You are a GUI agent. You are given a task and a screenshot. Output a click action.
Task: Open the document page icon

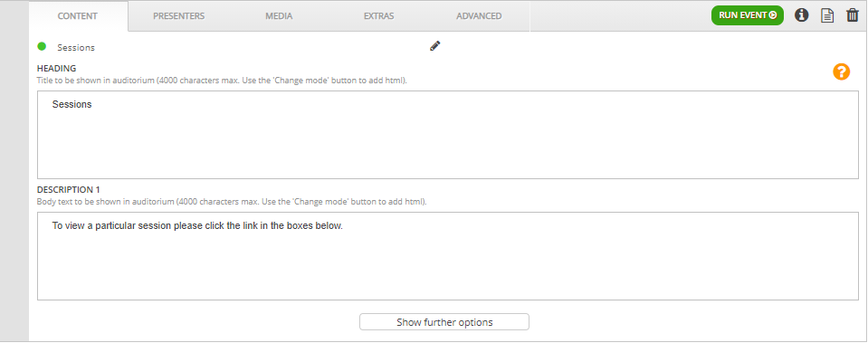[x=827, y=15]
